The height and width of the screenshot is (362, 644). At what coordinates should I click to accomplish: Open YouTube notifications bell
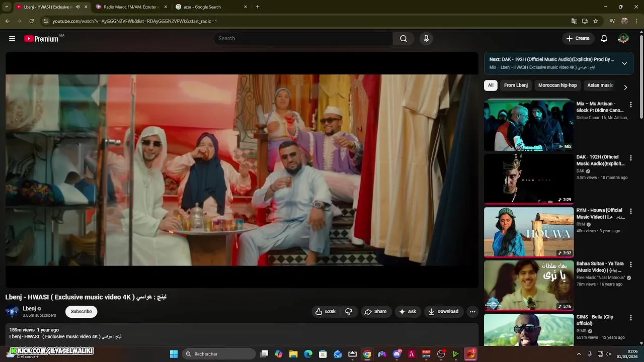coord(604,39)
